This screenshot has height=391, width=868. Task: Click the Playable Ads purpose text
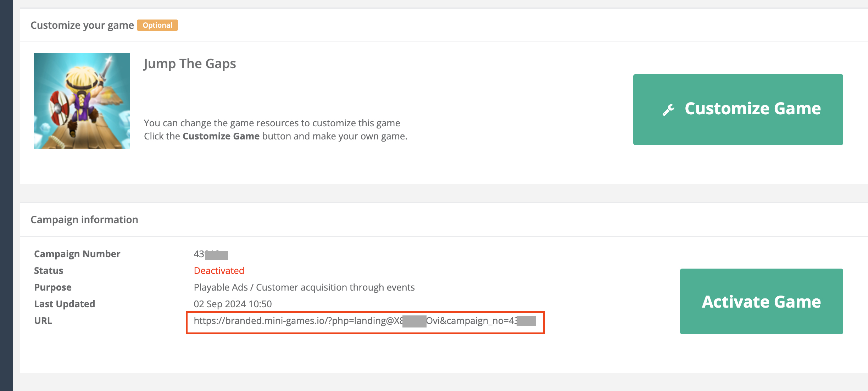(x=304, y=287)
